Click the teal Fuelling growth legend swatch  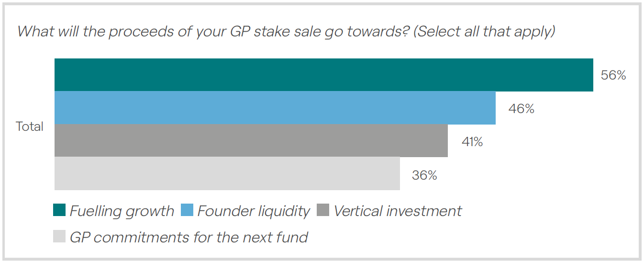pyautogui.click(x=59, y=210)
